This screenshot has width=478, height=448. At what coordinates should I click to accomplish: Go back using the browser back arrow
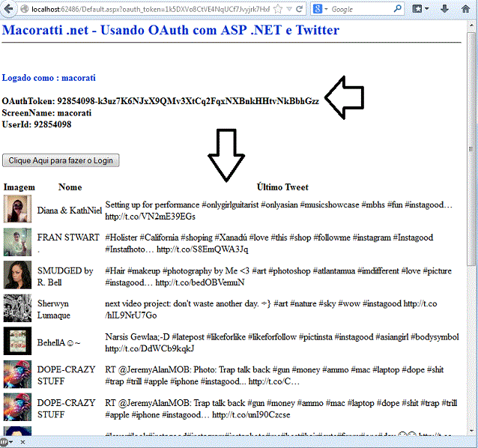(x=8, y=8)
